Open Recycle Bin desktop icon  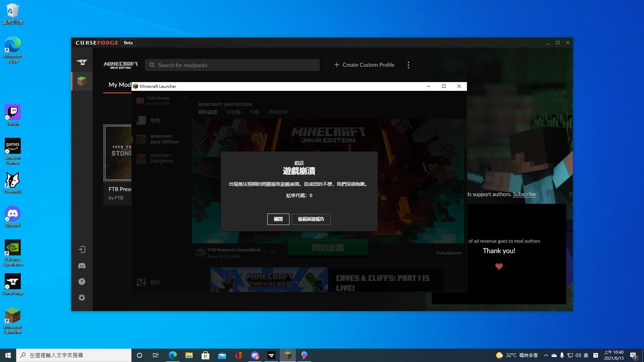[12, 14]
